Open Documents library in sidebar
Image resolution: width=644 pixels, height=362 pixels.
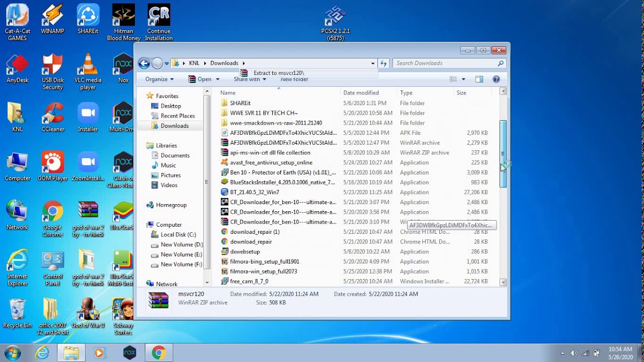tap(175, 155)
